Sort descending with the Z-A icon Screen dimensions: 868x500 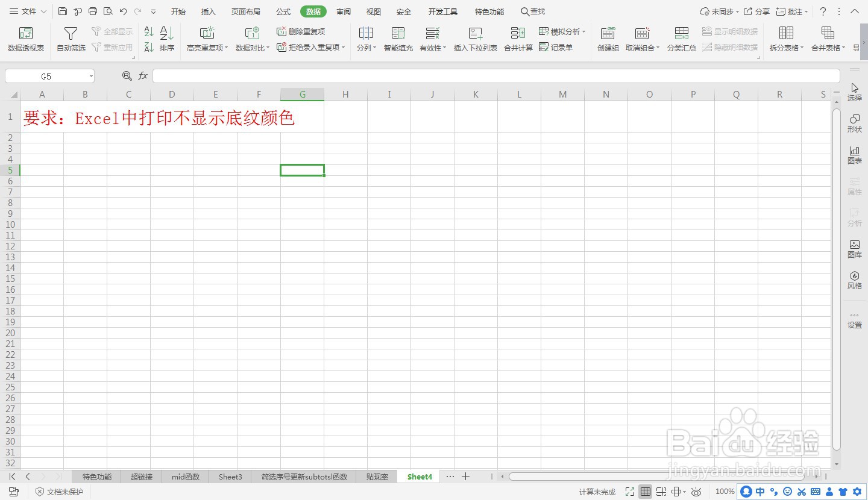[149, 47]
